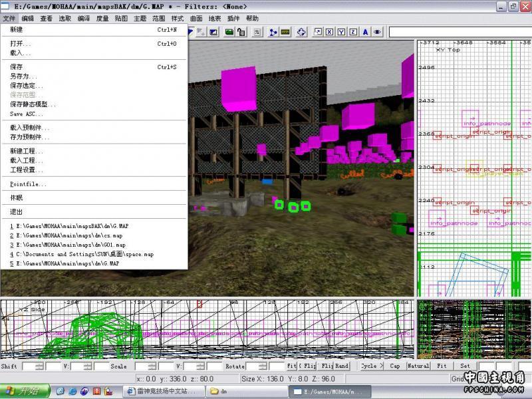
Task: Open recent file cs.map
Action: click(x=94, y=236)
